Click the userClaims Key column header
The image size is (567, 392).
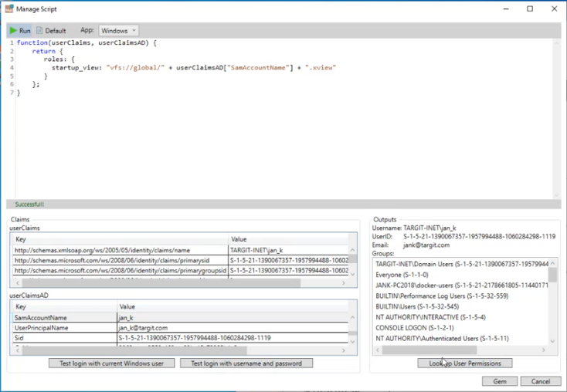(x=121, y=239)
